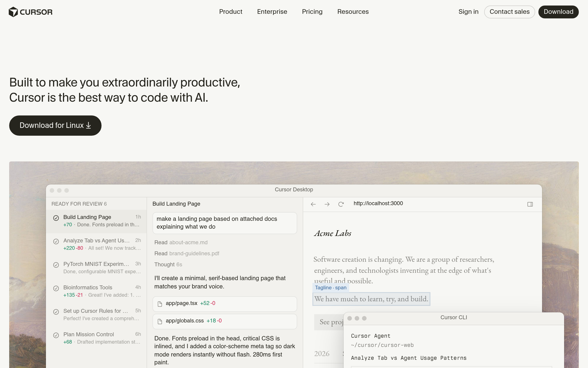588x368 pixels.
Task: Open the app/page.tsx file change card
Action: [x=225, y=304]
